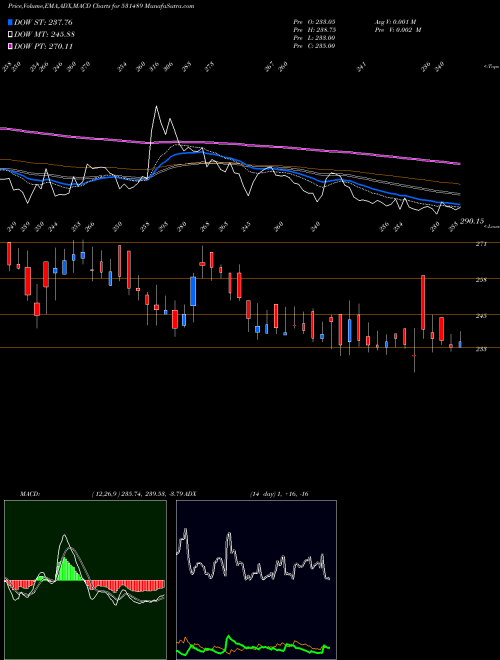
Task: Click the last blue candlestick on the right
Action: [460, 344]
